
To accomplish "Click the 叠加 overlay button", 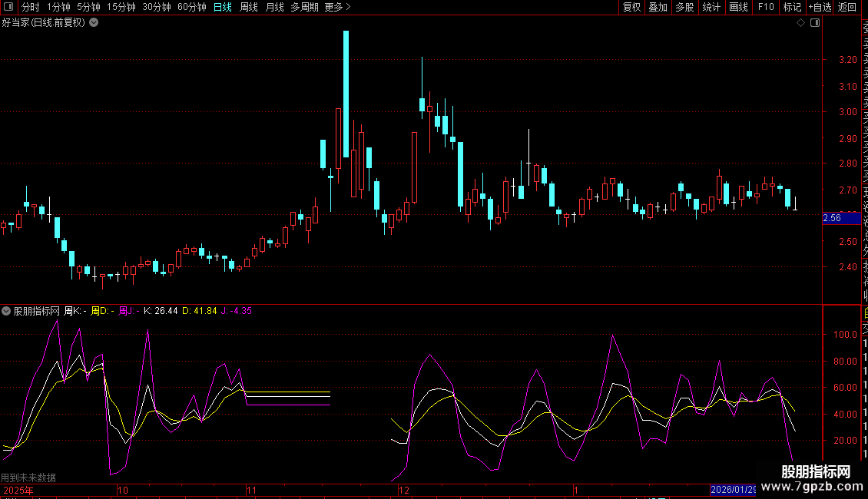I will (x=658, y=7).
